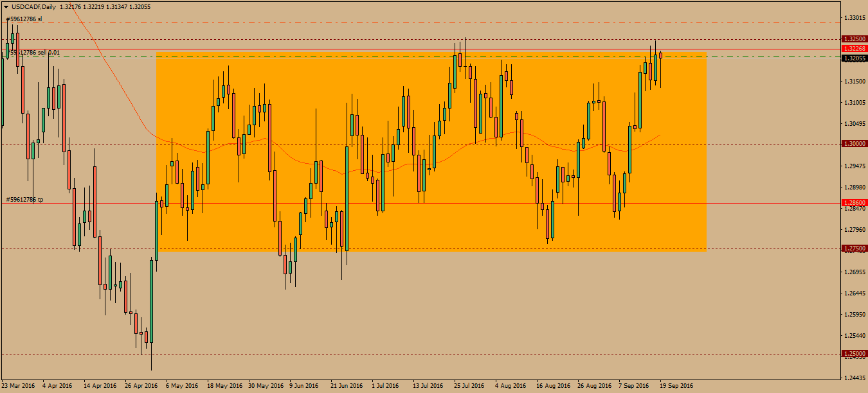868x393 pixels.
Task: Click the 1.31005 price axis label
Action: point(854,103)
